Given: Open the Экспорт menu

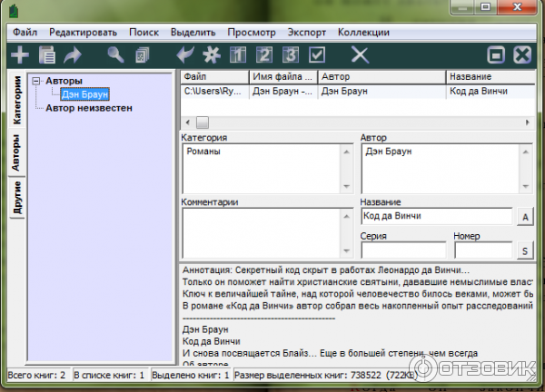Looking at the screenshot, I should [306, 32].
